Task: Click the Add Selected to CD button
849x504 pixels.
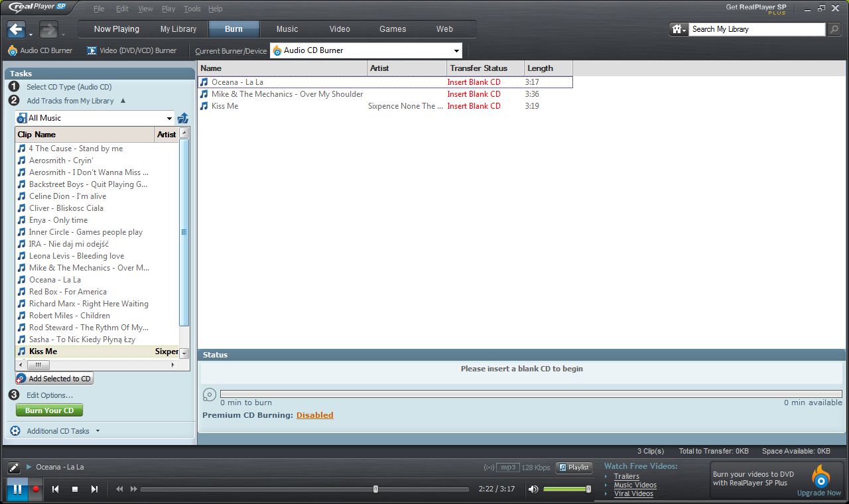Action: [54, 379]
